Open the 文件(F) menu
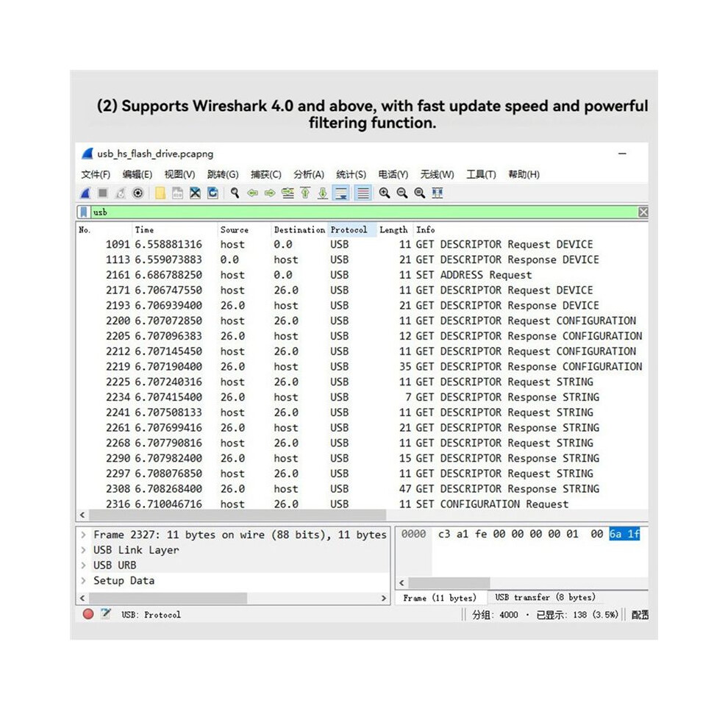The height and width of the screenshot is (728, 728). click(x=96, y=174)
